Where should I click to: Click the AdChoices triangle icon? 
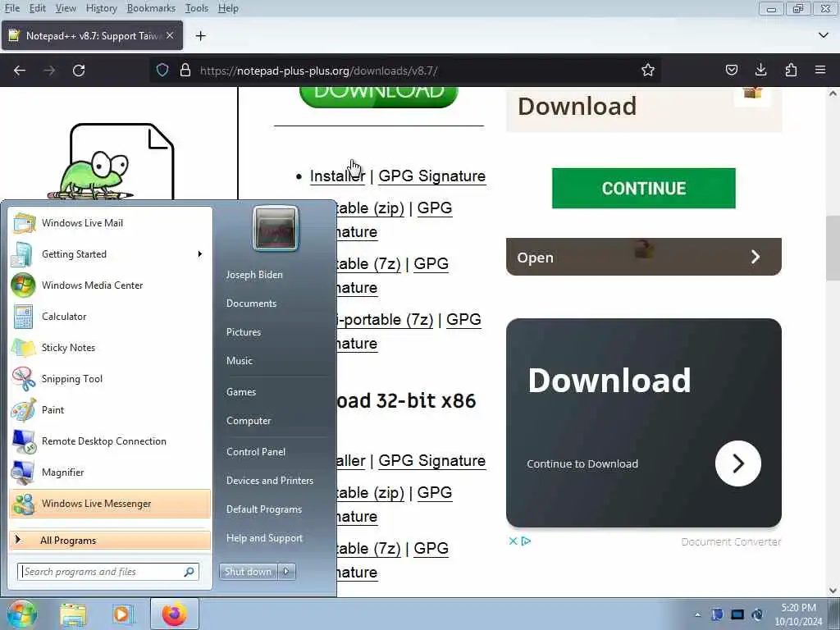coord(526,541)
